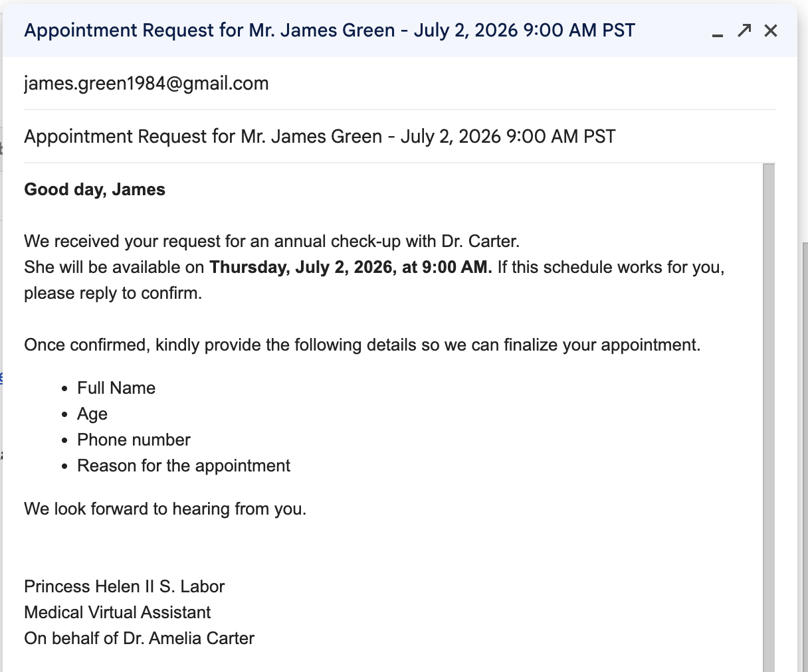Click into the email subject field
The width and height of the screenshot is (808, 672).
[399, 137]
